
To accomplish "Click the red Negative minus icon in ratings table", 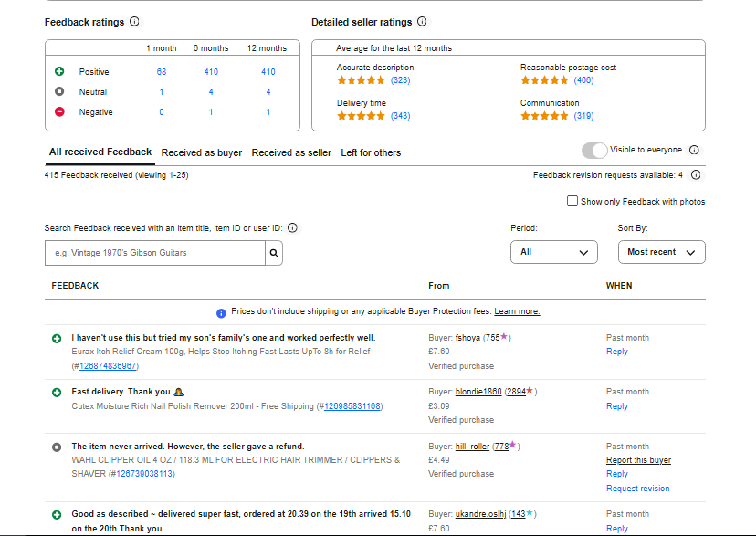I will 59,111.
